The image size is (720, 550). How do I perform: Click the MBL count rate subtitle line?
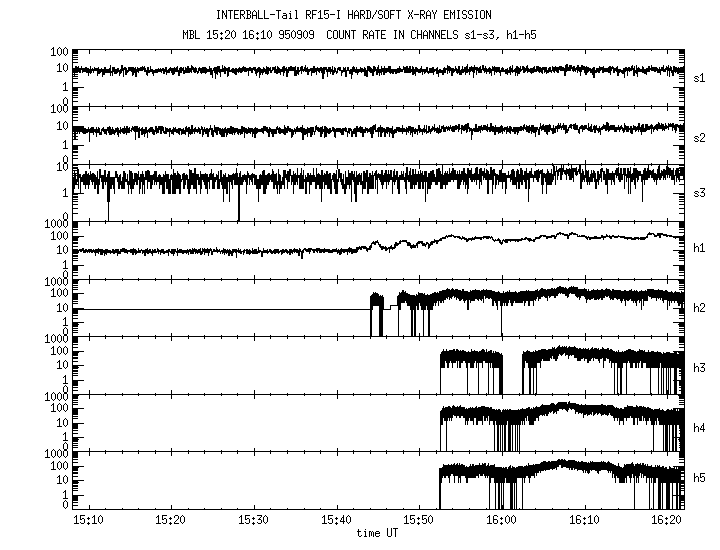368,34
